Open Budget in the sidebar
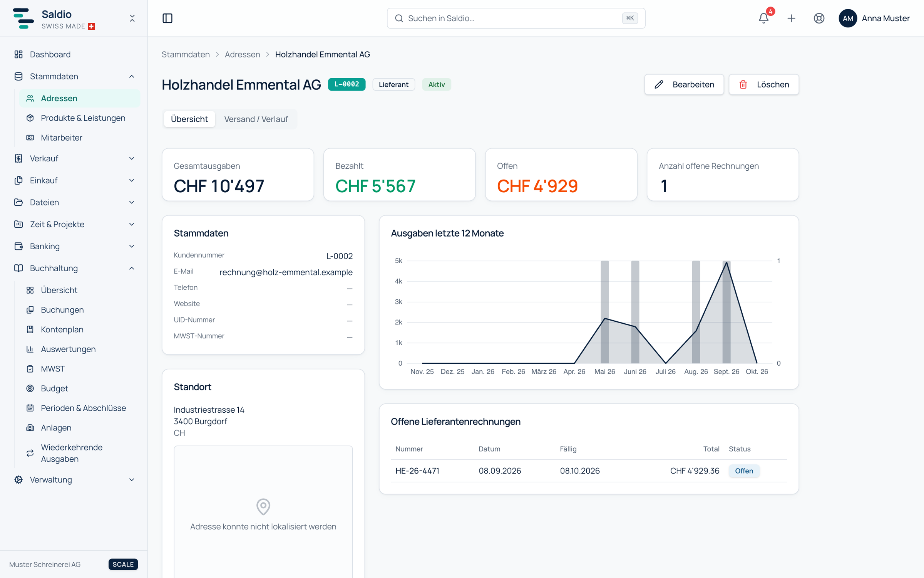Screen dimensions: 924x578 click(80, 388)
